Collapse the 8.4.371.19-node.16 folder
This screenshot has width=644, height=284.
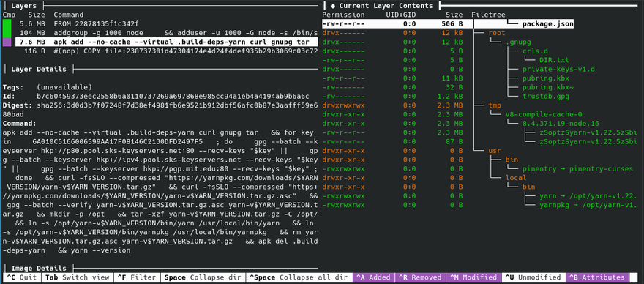pyautogui.click(x=561, y=123)
